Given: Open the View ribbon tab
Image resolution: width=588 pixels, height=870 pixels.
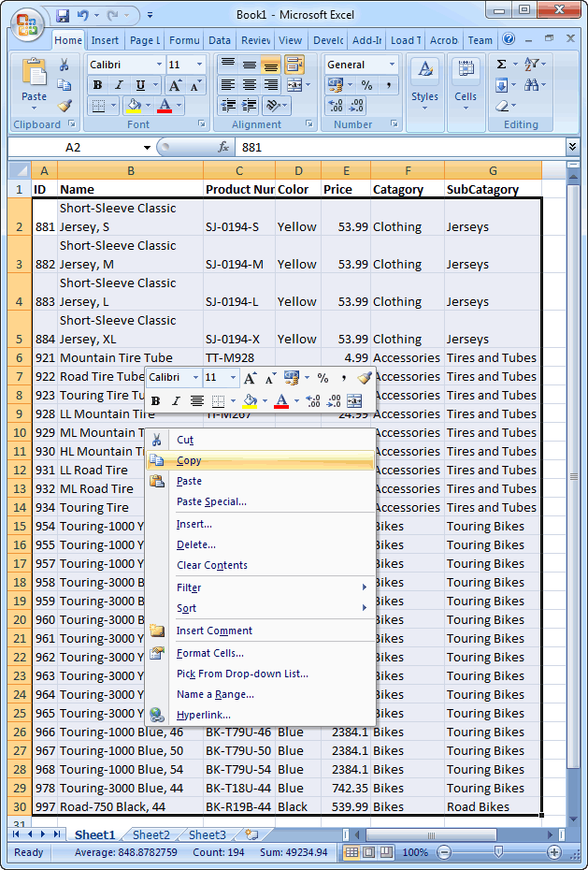Looking at the screenshot, I should point(291,40).
